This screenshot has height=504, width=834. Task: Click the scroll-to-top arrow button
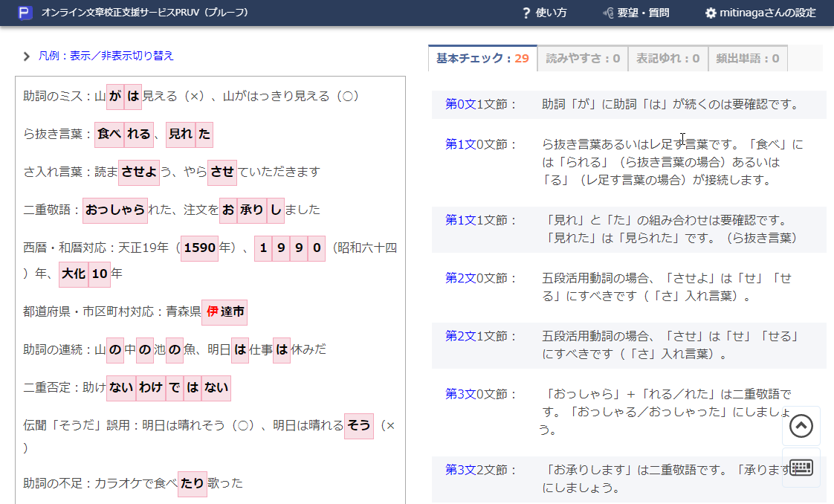801,426
